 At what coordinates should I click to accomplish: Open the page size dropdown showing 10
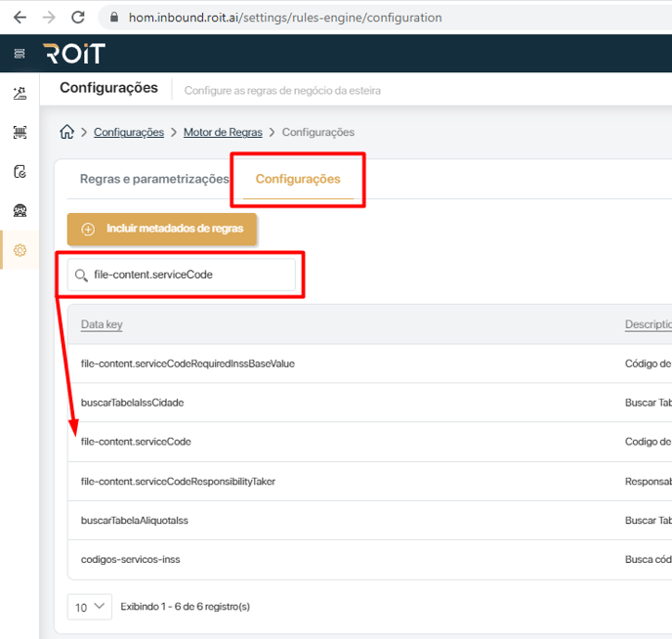point(90,607)
